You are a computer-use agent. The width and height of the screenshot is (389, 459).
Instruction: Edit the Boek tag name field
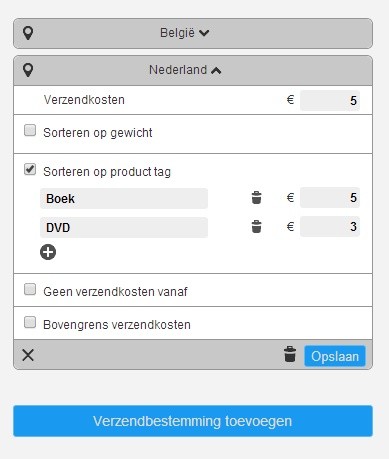[x=124, y=199]
